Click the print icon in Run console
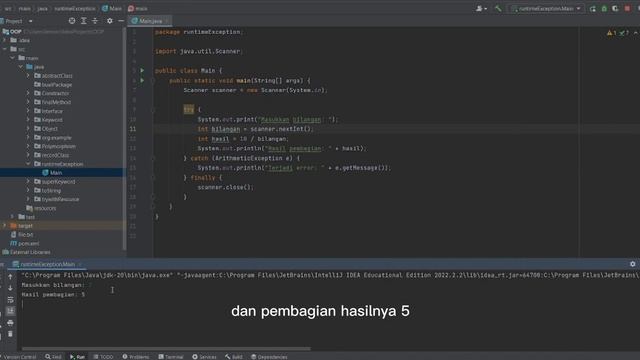The height and width of the screenshot is (360, 640). (11, 322)
